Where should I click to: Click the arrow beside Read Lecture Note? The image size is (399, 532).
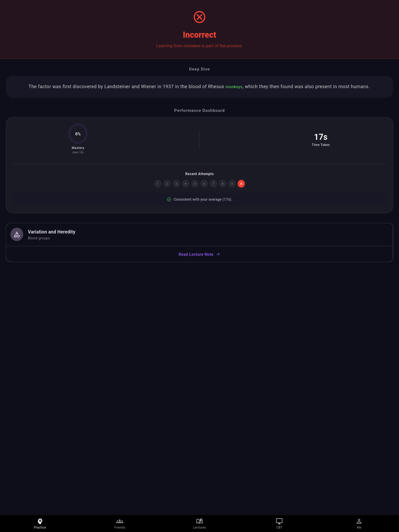[x=218, y=254]
